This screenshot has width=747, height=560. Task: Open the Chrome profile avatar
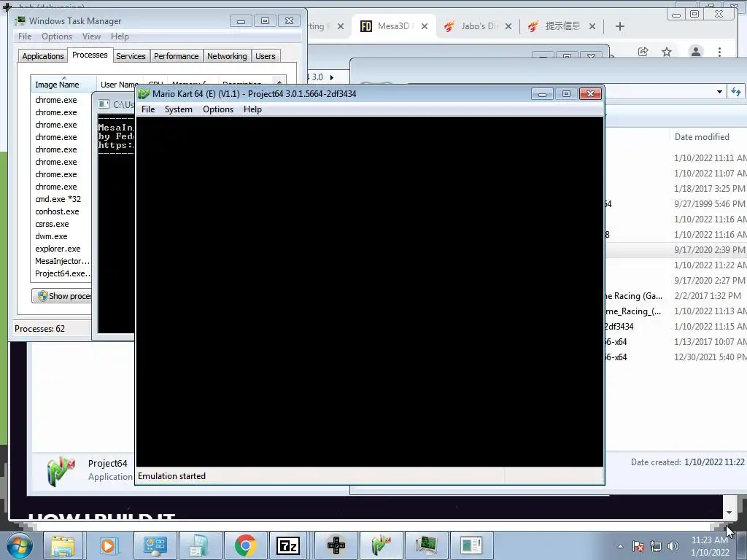(x=695, y=52)
